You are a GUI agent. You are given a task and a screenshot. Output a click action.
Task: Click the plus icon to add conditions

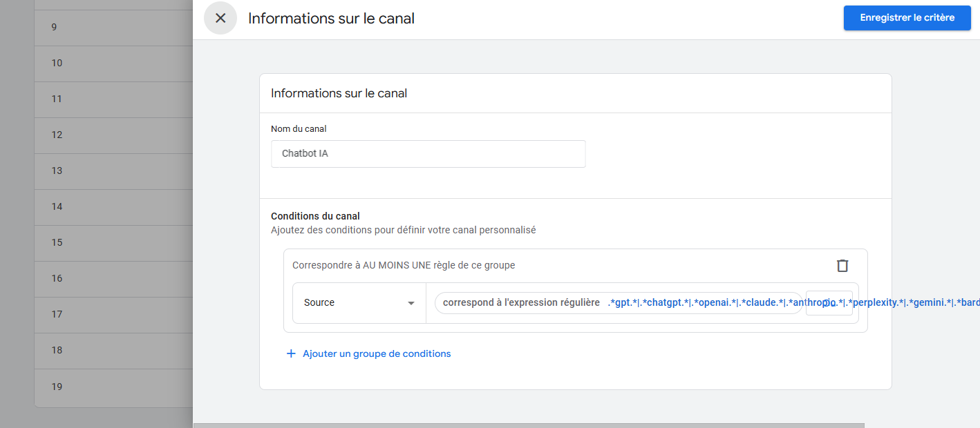[x=291, y=354]
